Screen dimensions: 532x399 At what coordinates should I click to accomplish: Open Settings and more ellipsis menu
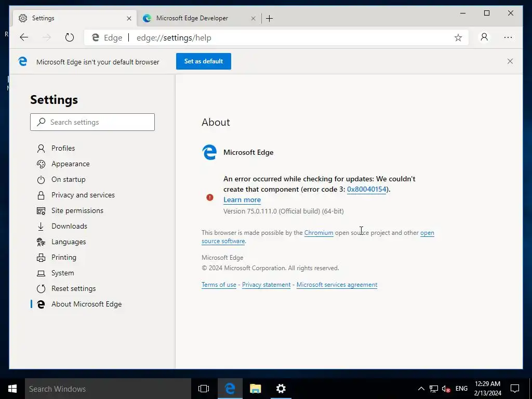click(508, 37)
